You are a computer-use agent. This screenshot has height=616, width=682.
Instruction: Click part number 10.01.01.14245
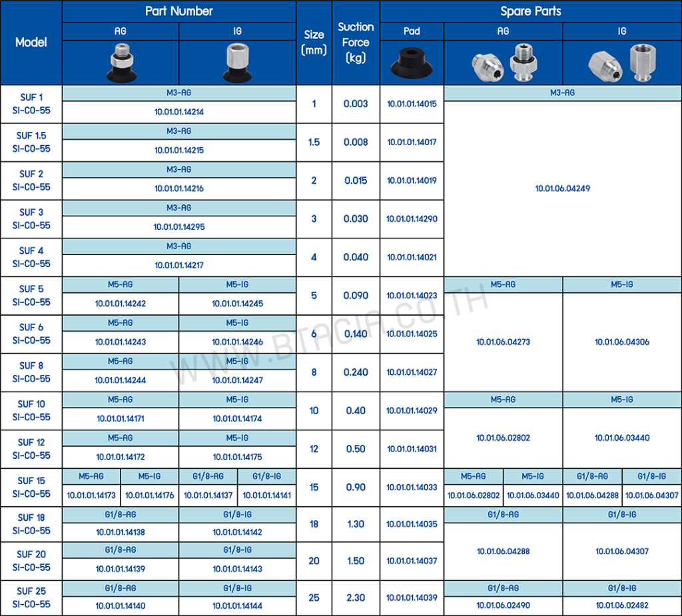(238, 304)
